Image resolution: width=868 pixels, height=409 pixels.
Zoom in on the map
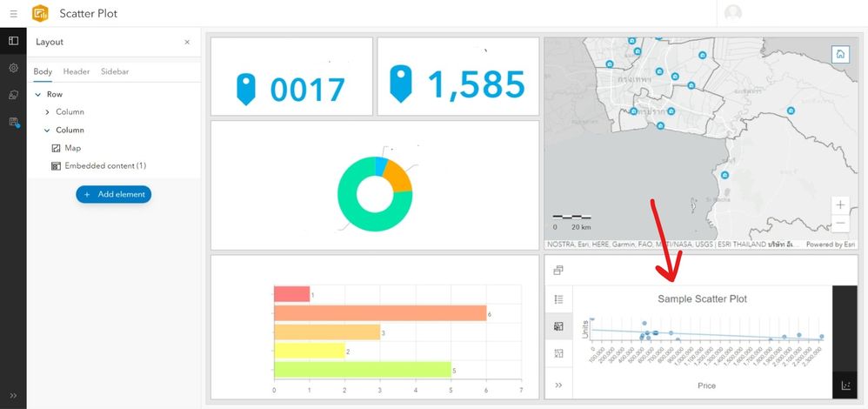tap(840, 204)
